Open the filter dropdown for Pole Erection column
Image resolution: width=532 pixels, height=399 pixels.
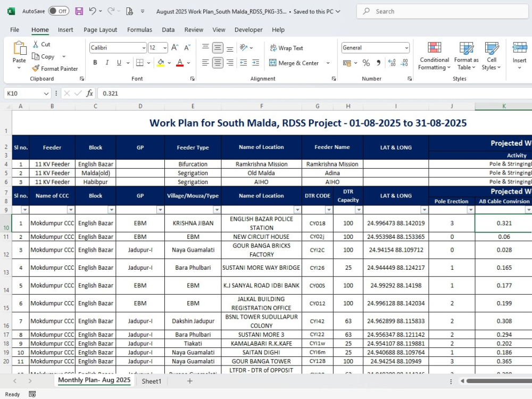[471, 210]
